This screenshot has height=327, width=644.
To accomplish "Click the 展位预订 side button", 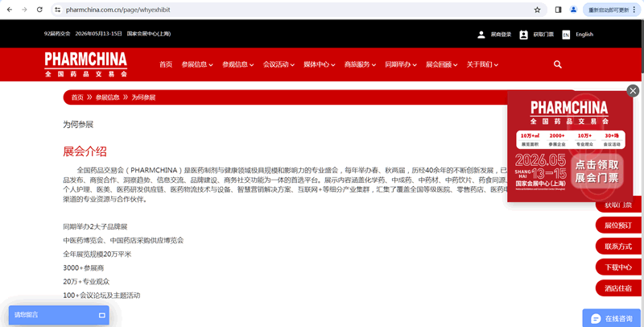I will click(618, 226).
